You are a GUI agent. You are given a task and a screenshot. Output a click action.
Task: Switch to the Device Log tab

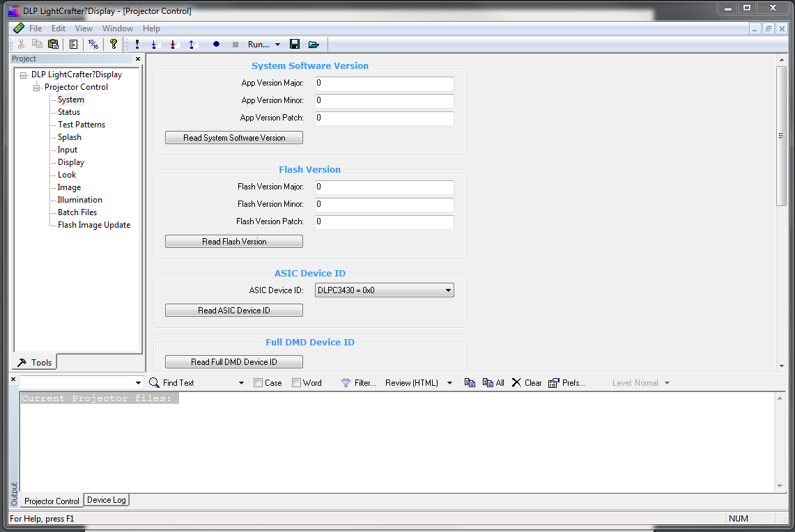pos(107,500)
